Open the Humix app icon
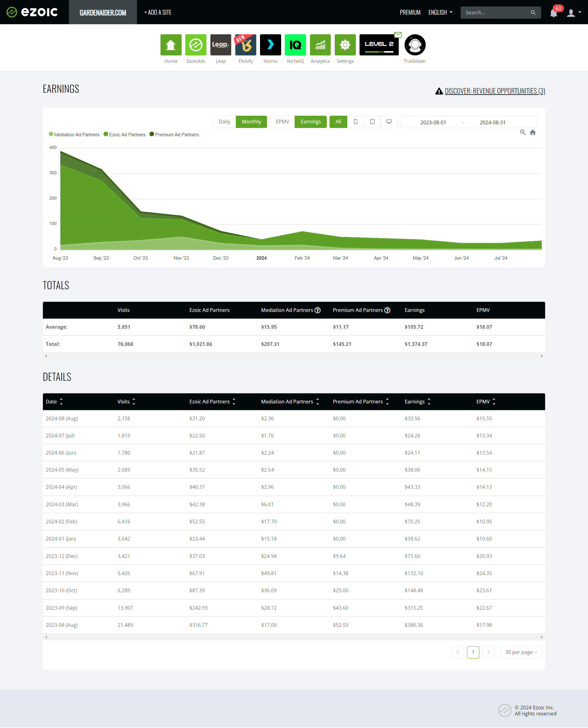Image resolution: width=588 pixels, height=728 pixels. pos(270,45)
